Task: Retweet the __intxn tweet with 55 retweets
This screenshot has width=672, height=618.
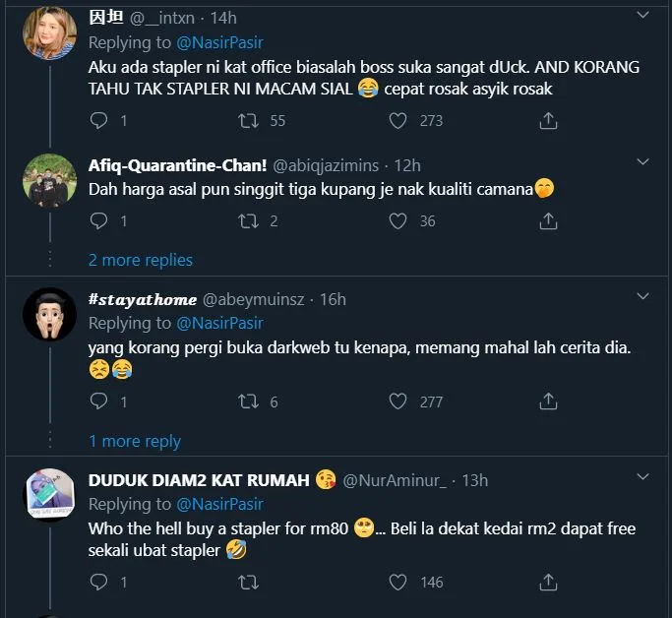Action: pyautogui.click(x=250, y=121)
